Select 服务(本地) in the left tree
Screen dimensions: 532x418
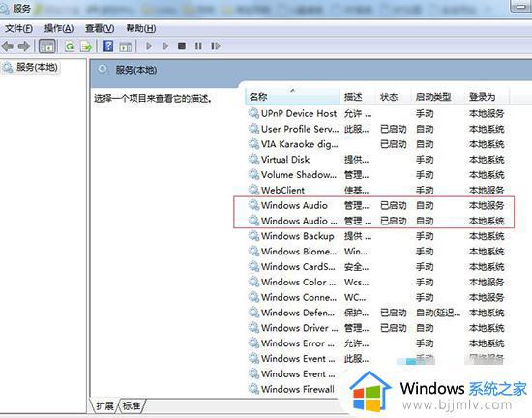pos(37,67)
